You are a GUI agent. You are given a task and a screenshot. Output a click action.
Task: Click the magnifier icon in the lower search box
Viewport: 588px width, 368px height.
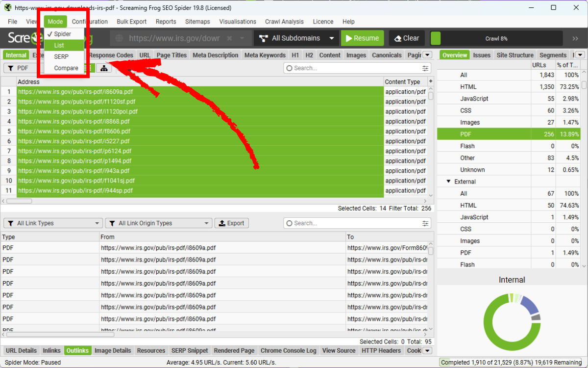point(290,223)
